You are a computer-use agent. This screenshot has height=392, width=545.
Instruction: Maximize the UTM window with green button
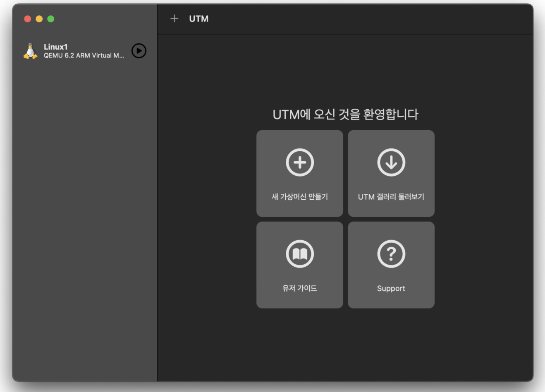coord(51,19)
